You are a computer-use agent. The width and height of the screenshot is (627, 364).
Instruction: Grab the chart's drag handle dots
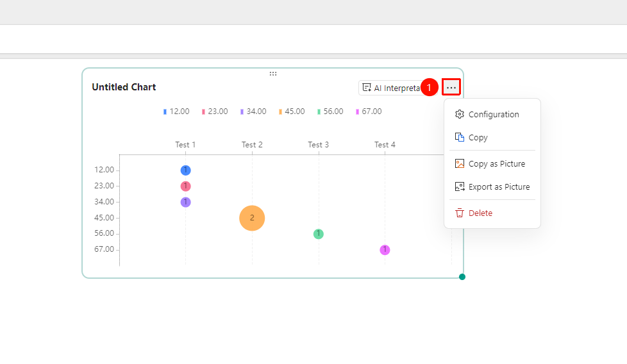click(x=273, y=74)
